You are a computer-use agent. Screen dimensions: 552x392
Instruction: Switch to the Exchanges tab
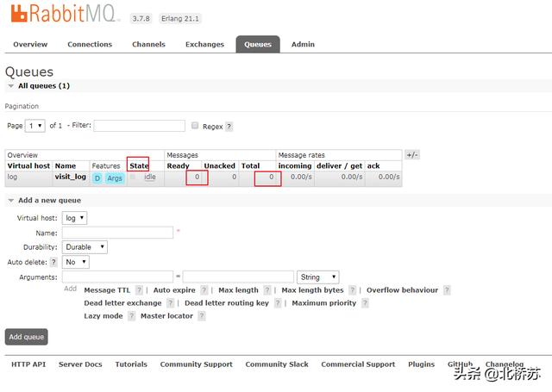tap(204, 44)
